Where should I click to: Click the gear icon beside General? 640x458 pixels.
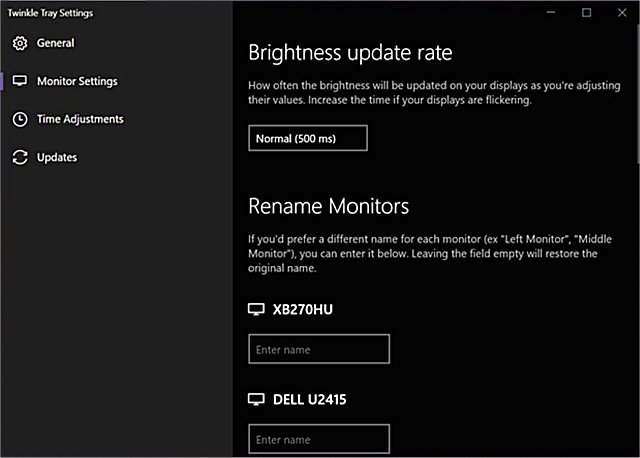[19, 43]
